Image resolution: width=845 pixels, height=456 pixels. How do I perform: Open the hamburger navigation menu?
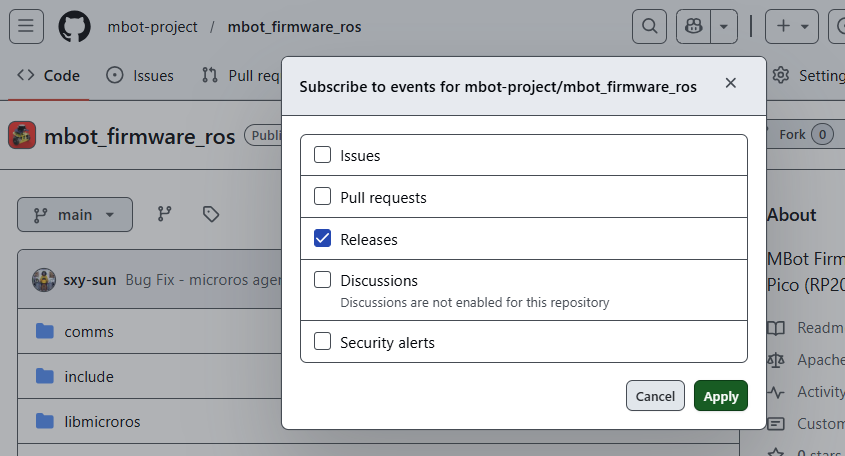(26, 27)
